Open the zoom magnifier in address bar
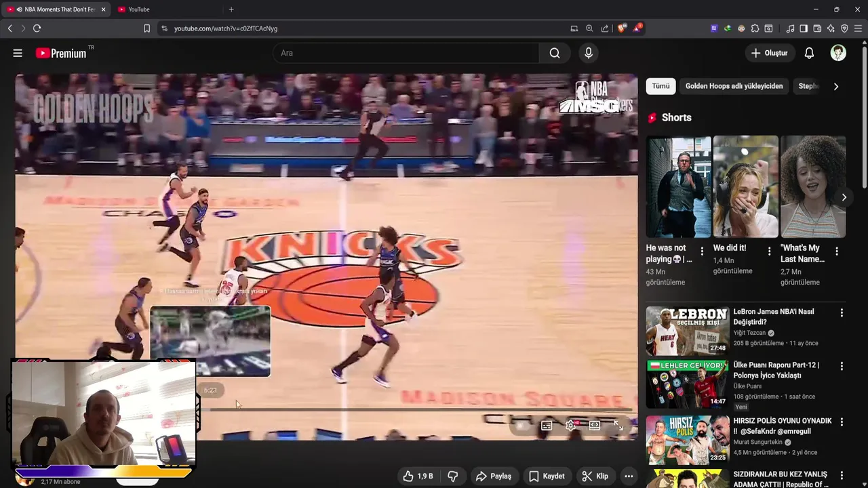 coord(589,28)
